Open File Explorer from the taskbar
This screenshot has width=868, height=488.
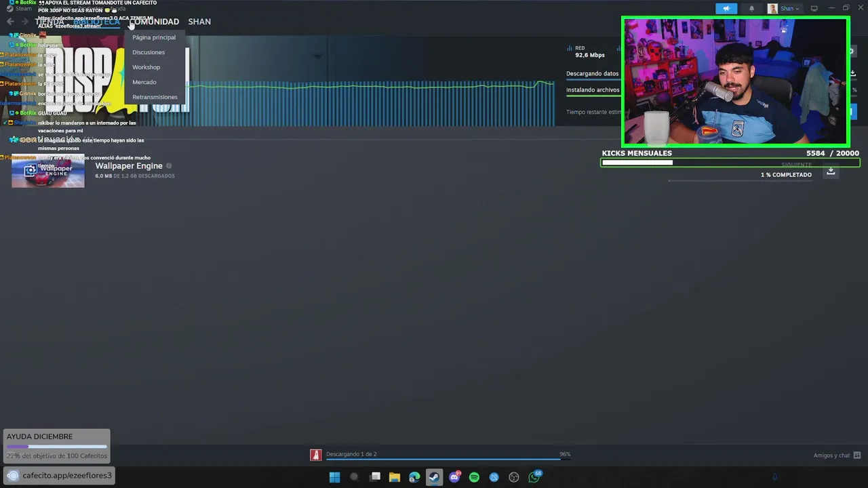[x=395, y=477]
